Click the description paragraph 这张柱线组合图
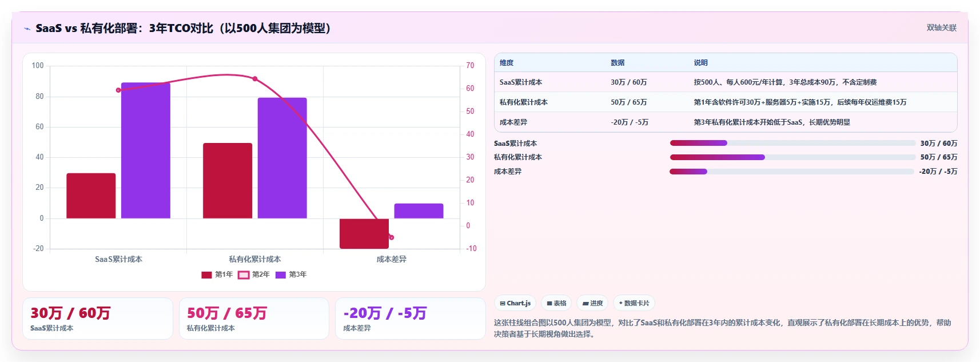Viewport: 980px width, 362px height. point(723,328)
